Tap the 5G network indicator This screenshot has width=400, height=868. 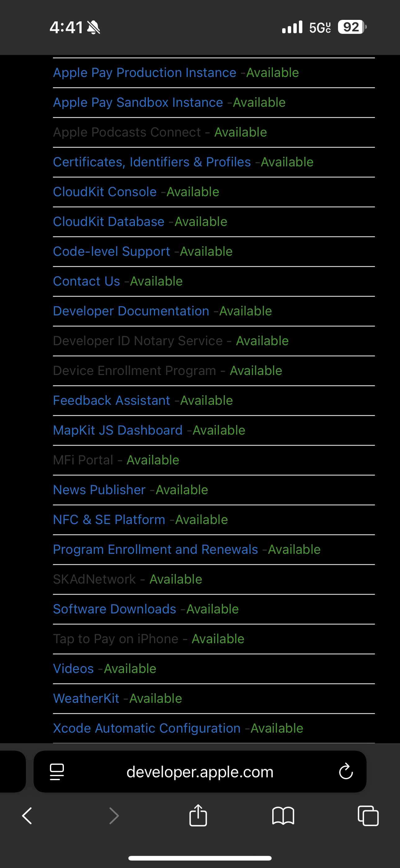320,27
